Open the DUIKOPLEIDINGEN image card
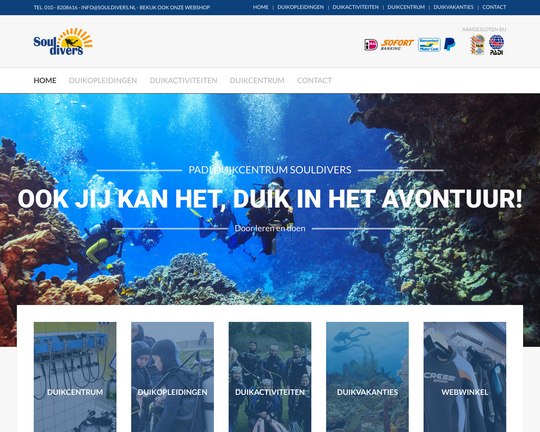Screen dimensions: 540x432 pyautogui.click(x=173, y=377)
